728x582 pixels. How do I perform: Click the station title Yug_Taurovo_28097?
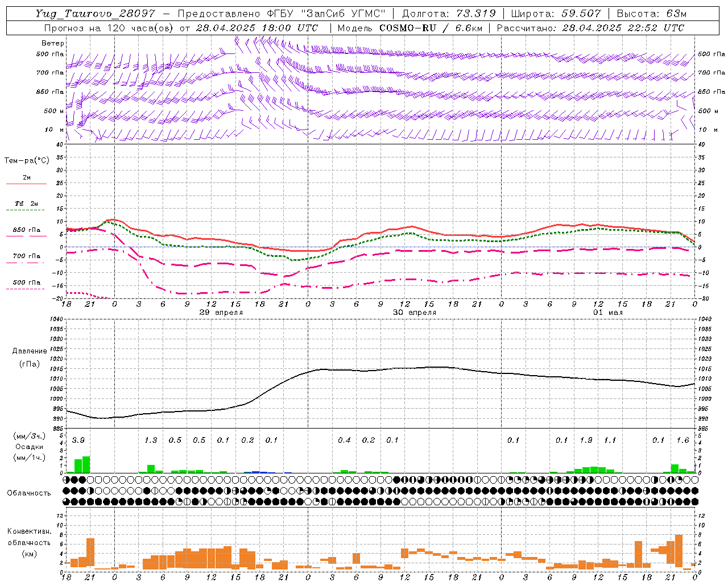point(96,14)
